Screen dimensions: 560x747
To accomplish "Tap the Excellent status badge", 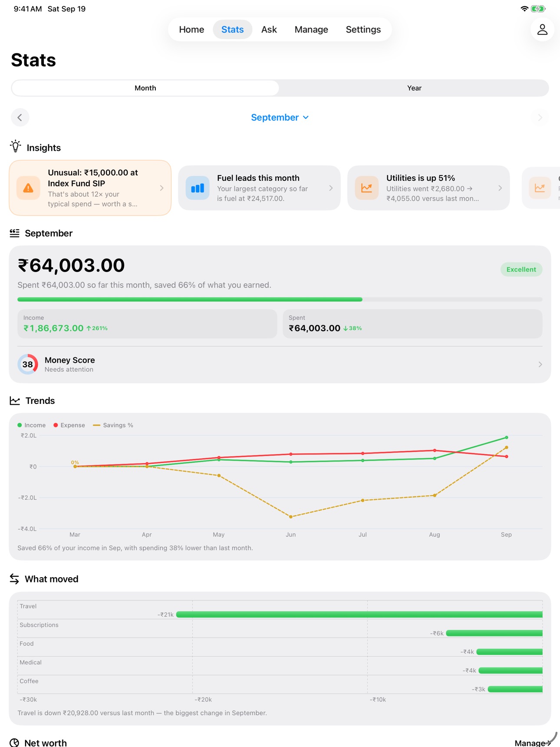I will coord(521,269).
